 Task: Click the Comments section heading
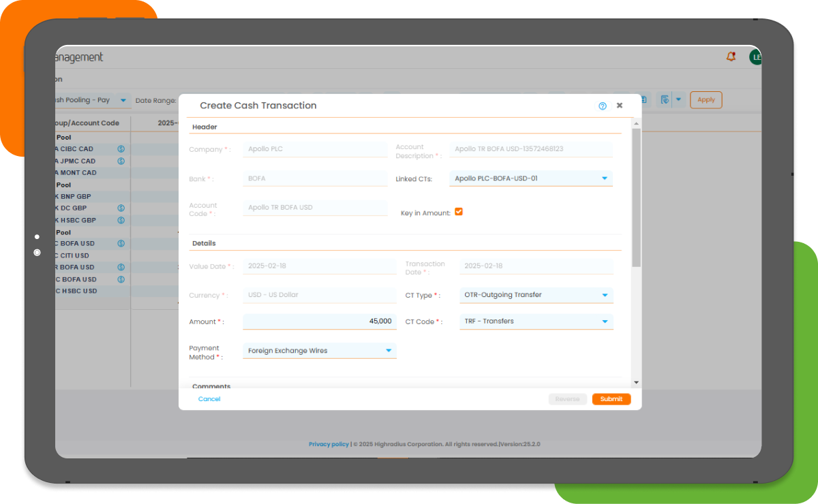pyautogui.click(x=211, y=386)
